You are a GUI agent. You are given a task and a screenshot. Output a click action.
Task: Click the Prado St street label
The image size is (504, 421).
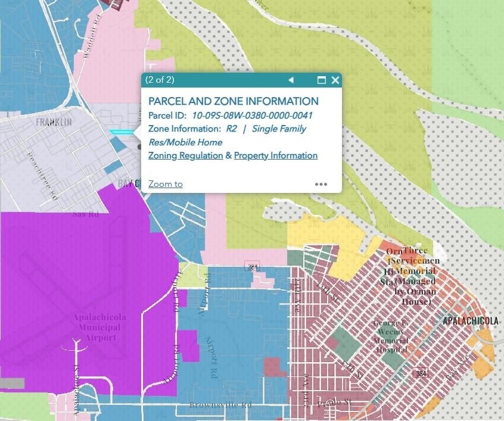(x=335, y=403)
